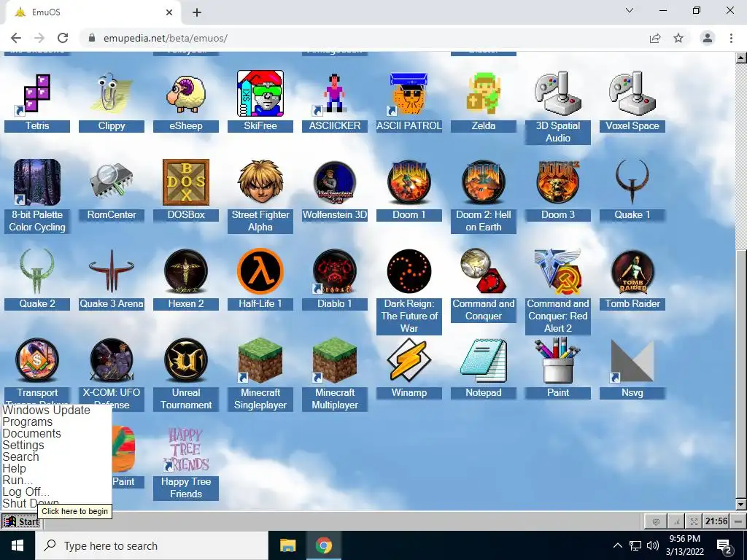
Task: Click the EmuOS tray minus button
Action: (738, 521)
